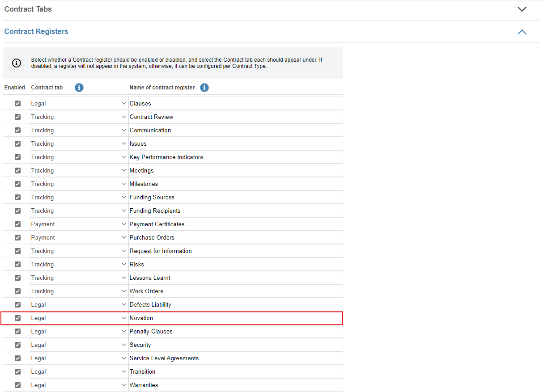Click the info icon beside Contract tab header
Screen dimensions: 544x392
[79, 88]
